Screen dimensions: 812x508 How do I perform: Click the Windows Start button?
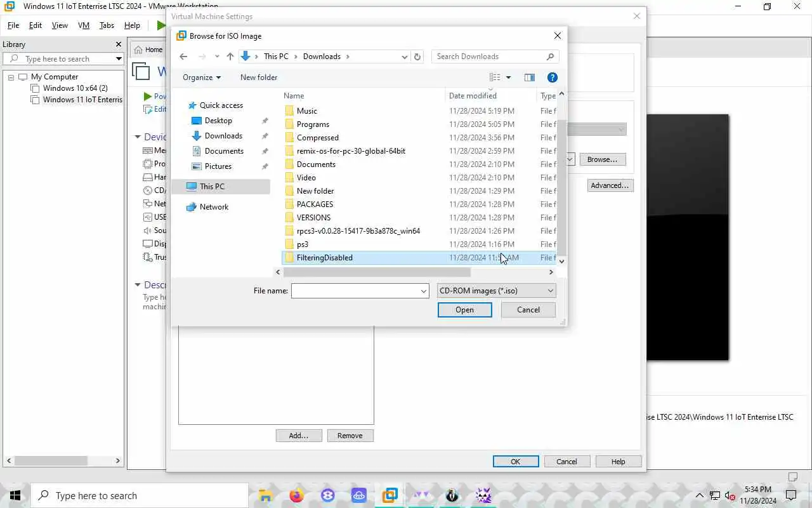point(15,495)
